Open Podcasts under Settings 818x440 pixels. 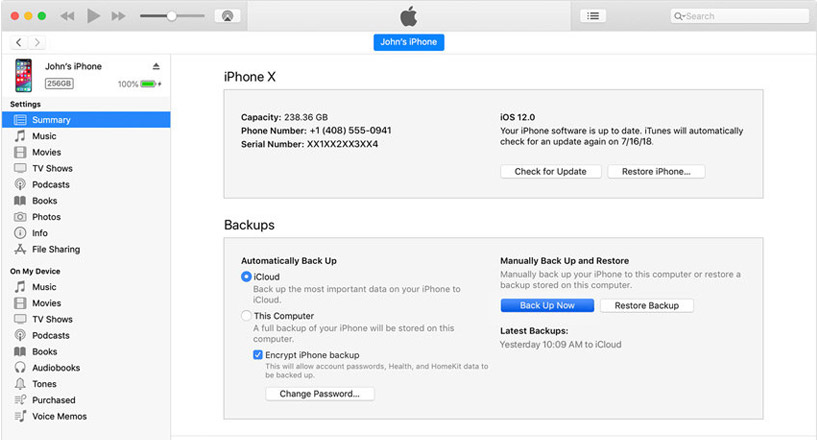coord(86,184)
